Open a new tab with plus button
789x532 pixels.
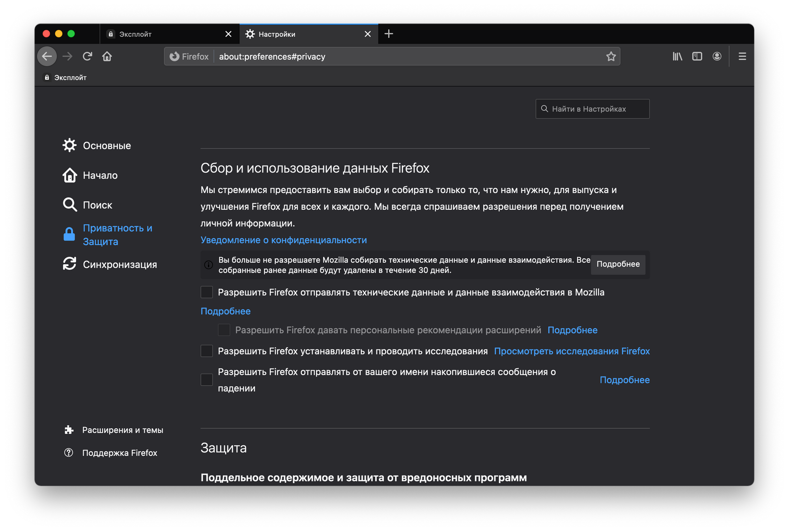click(389, 34)
